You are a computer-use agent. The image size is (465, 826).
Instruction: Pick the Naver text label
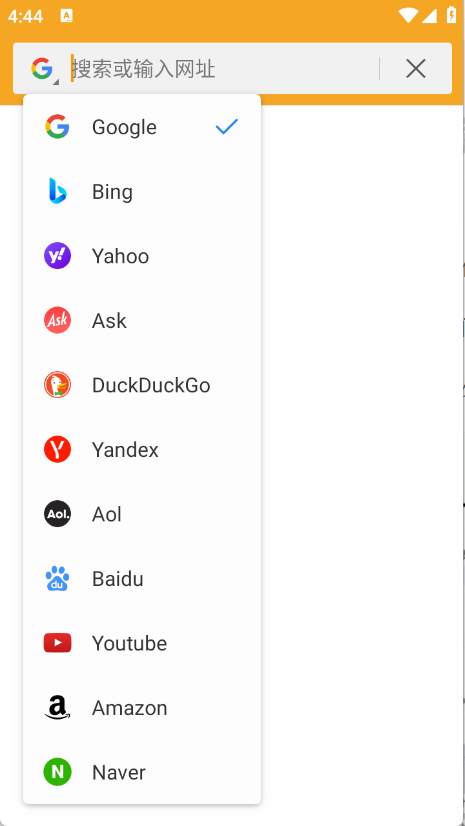click(x=118, y=773)
